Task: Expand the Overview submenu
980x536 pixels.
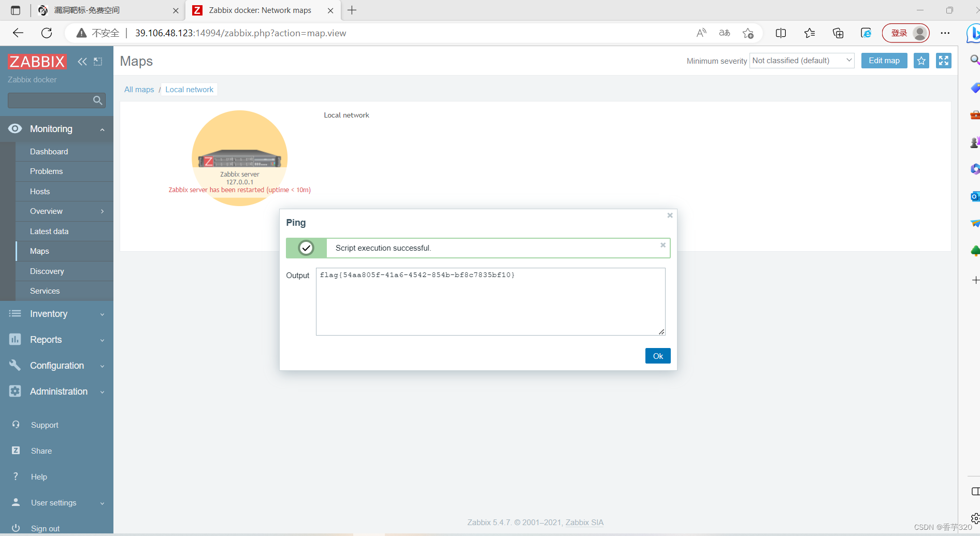Action: [103, 211]
